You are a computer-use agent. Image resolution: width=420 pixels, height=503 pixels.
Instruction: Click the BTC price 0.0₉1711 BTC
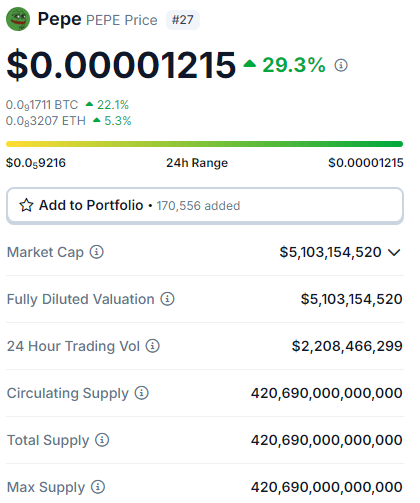42,107
